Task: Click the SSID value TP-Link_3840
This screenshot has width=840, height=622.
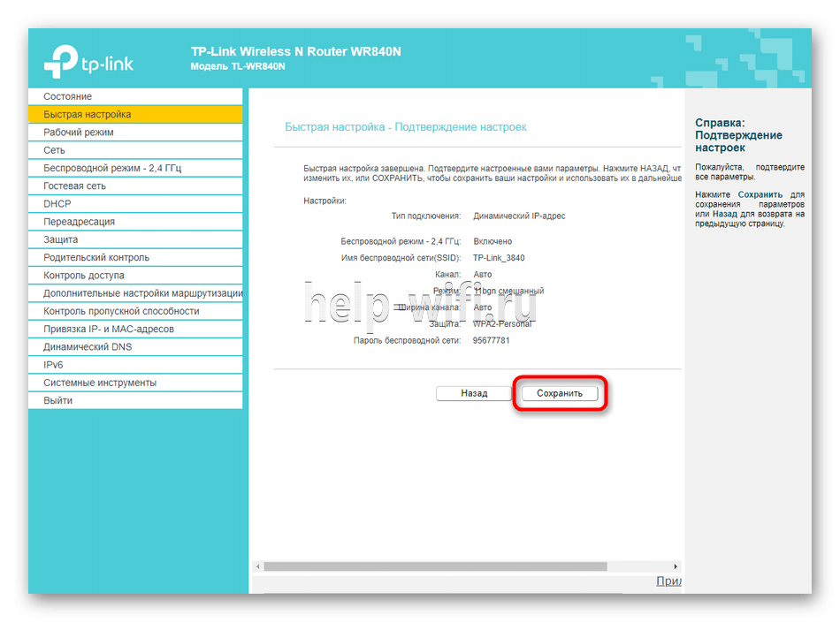Action: tap(499, 258)
